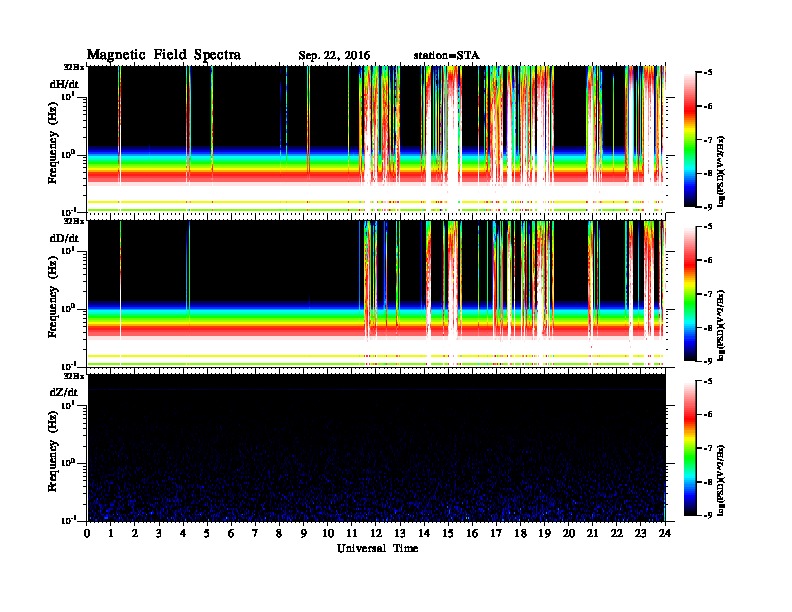Viewport: 792px width, 612px height.
Task: Click hour 8 on the Universal Time axis
Action: (x=279, y=534)
